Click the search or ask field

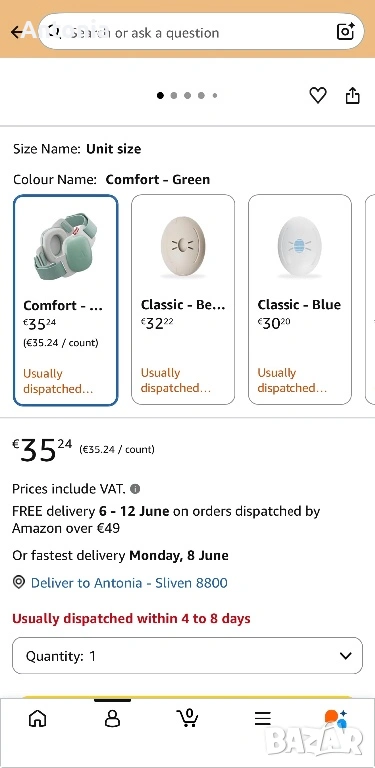(x=201, y=32)
